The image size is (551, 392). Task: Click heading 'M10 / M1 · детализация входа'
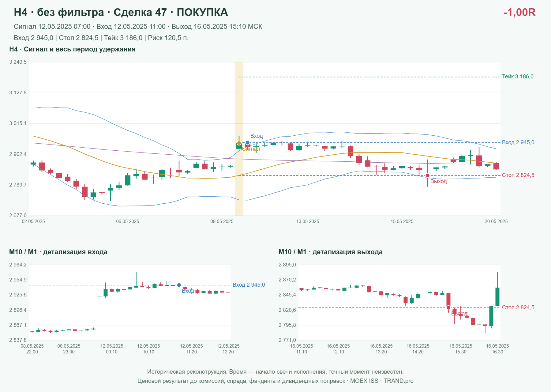58,252
